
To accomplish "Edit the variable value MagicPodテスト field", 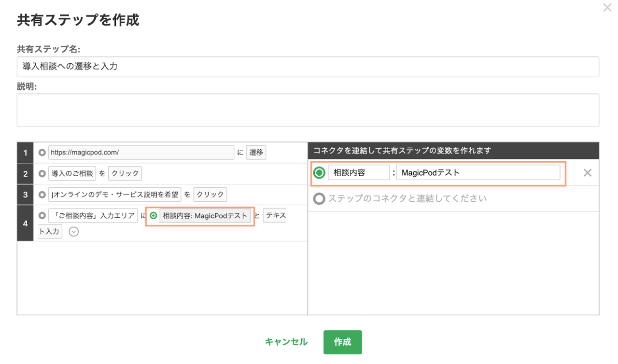I will click(478, 173).
